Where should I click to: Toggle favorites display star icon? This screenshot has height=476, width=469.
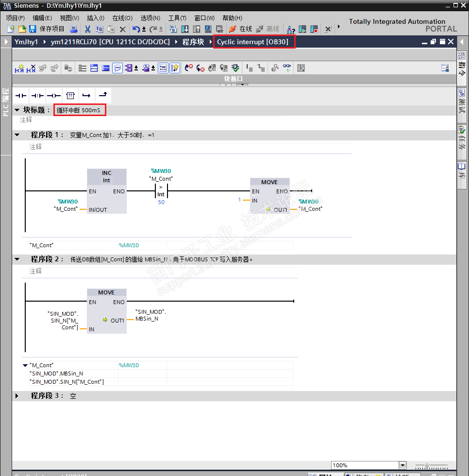[x=175, y=68]
